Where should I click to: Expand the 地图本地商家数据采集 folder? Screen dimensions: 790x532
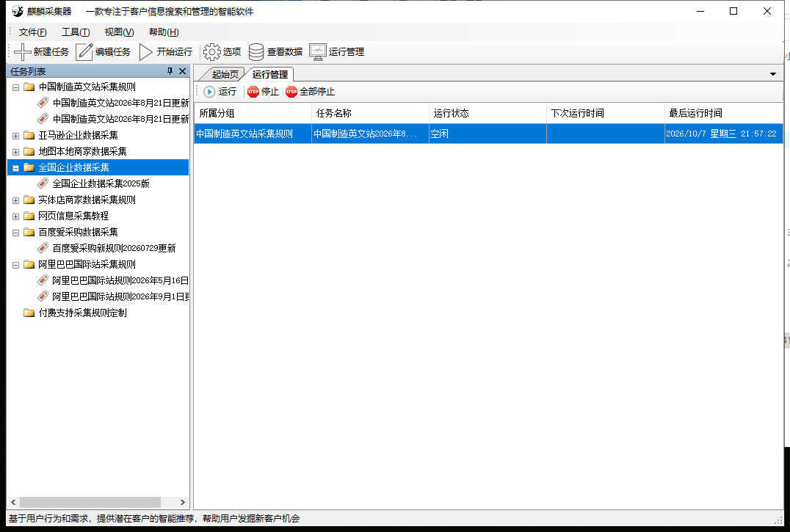coord(15,152)
